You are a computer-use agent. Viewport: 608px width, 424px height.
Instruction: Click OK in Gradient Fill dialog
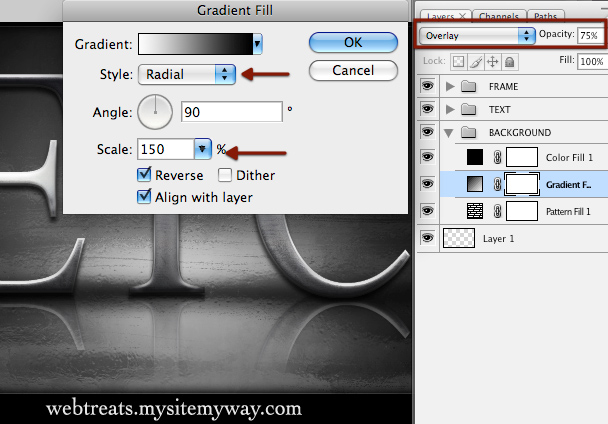coord(353,42)
